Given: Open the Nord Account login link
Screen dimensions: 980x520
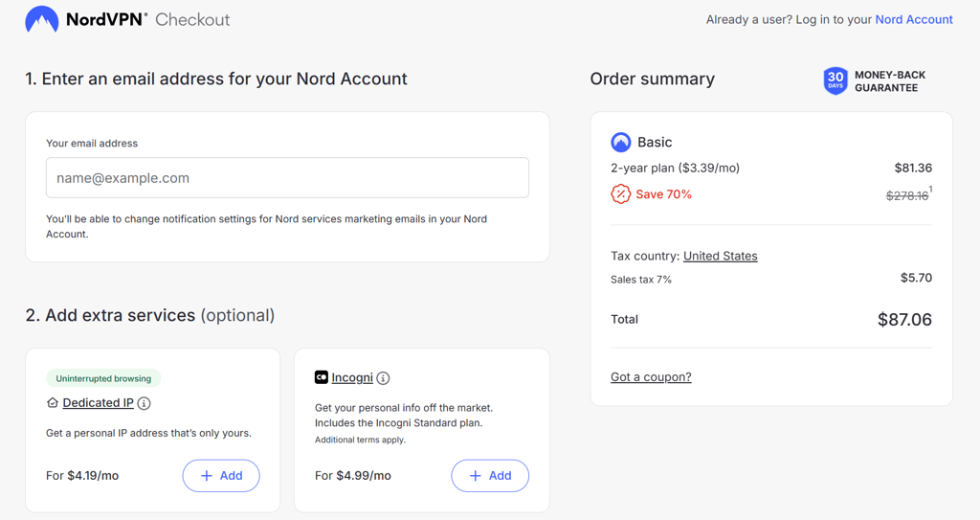Looking at the screenshot, I should pos(914,19).
